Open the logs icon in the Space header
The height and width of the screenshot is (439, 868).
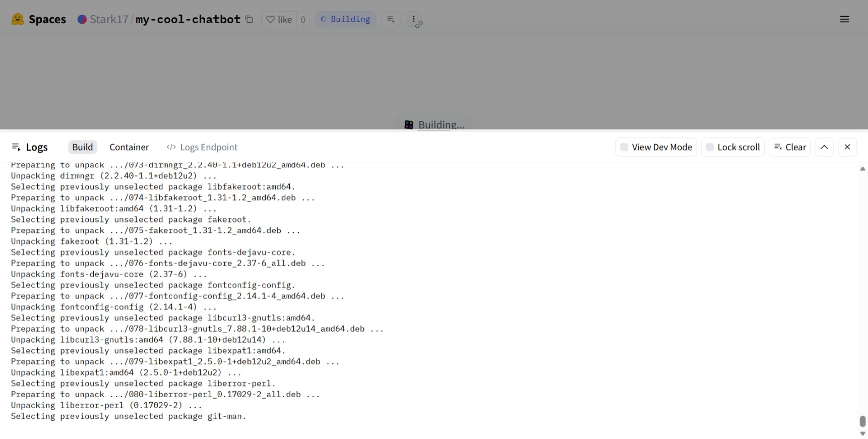point(391,19)
